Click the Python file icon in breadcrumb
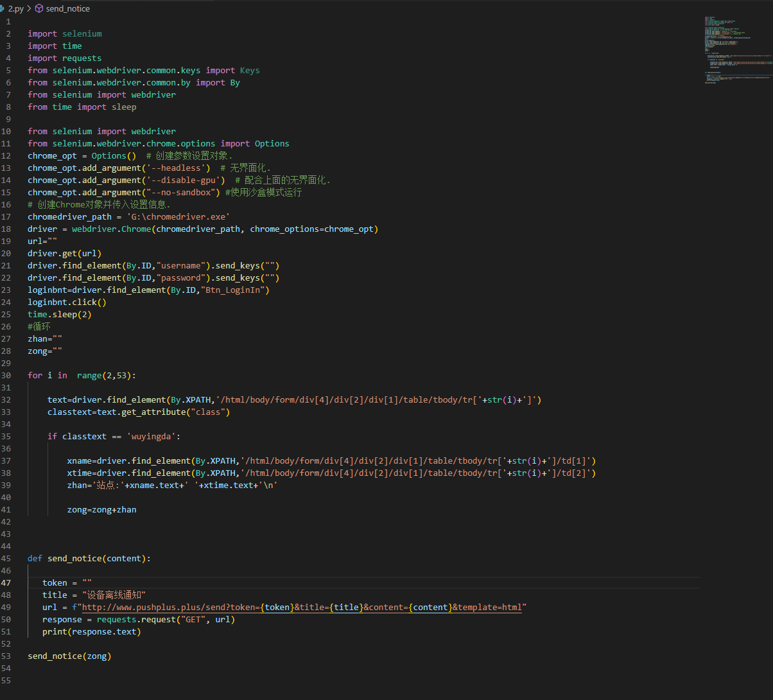Screen dimensions: 773x700 tap(2, 9)
